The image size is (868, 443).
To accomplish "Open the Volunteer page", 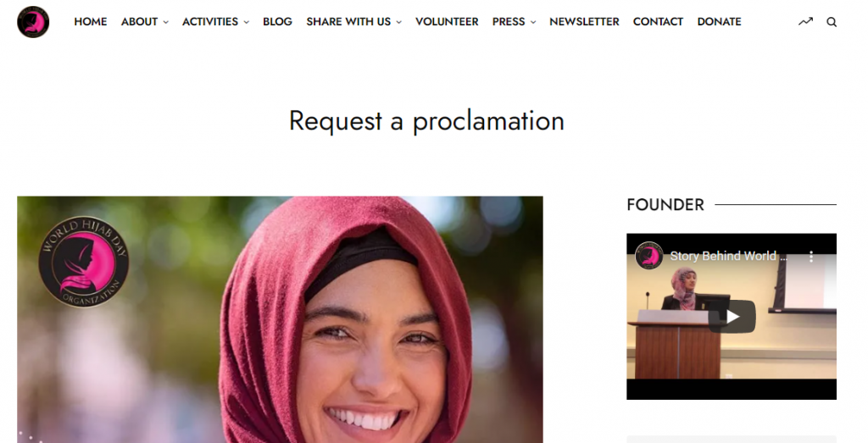I will [x=447, y=21].
